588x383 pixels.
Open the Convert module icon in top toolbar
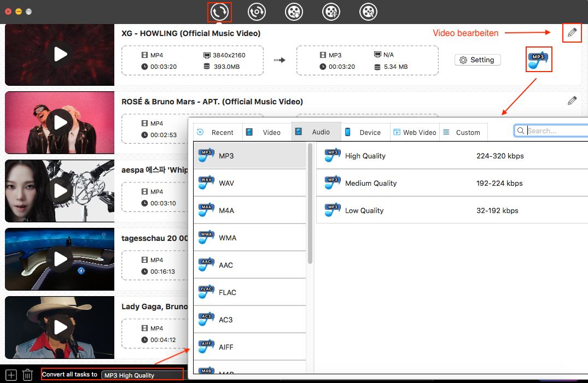pyautogui.click(x=219, y=12)
